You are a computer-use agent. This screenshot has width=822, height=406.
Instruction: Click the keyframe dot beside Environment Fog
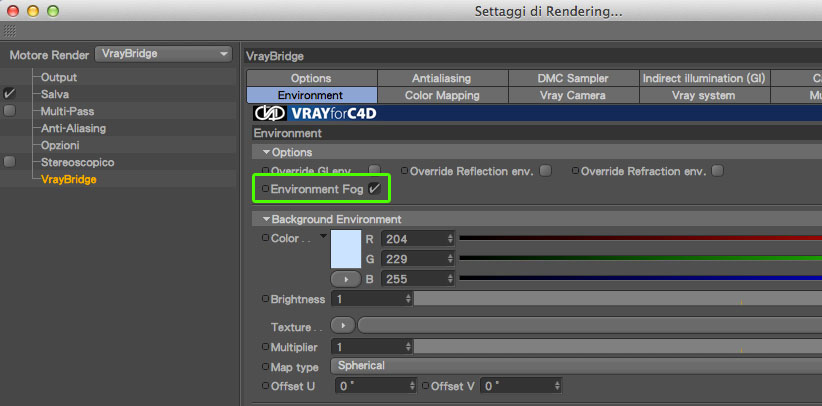click(266, 189)
